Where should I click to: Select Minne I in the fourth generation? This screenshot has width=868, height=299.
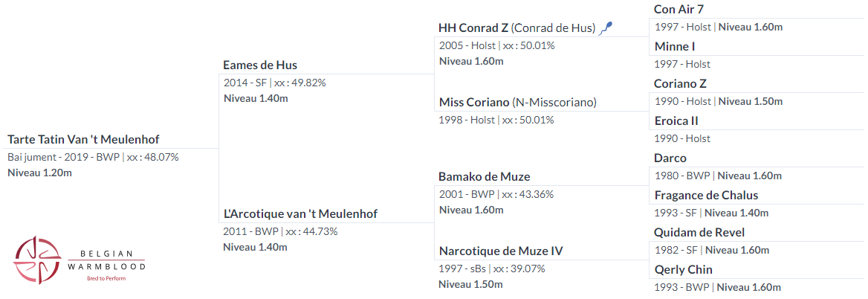(674, 47)
